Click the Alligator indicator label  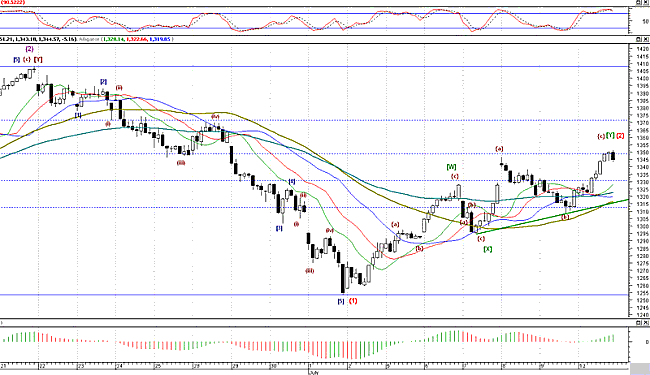[x=90, y=39]
